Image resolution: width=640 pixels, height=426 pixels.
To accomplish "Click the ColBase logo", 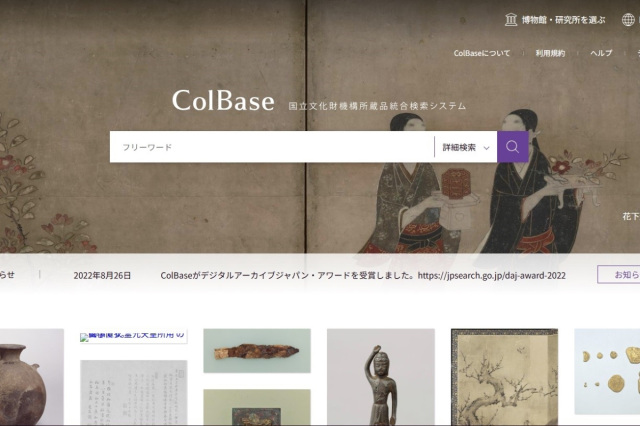I will tap(223, 100).
